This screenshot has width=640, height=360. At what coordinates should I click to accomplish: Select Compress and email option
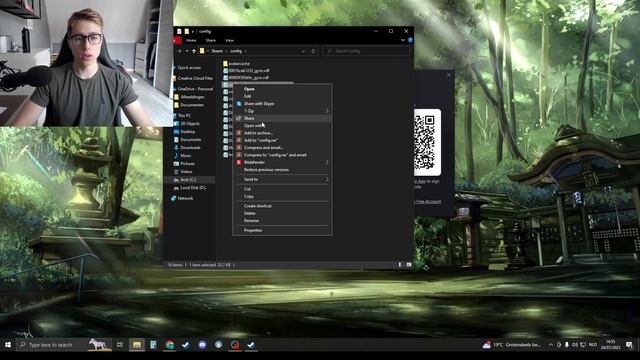[x=282, y=148]
